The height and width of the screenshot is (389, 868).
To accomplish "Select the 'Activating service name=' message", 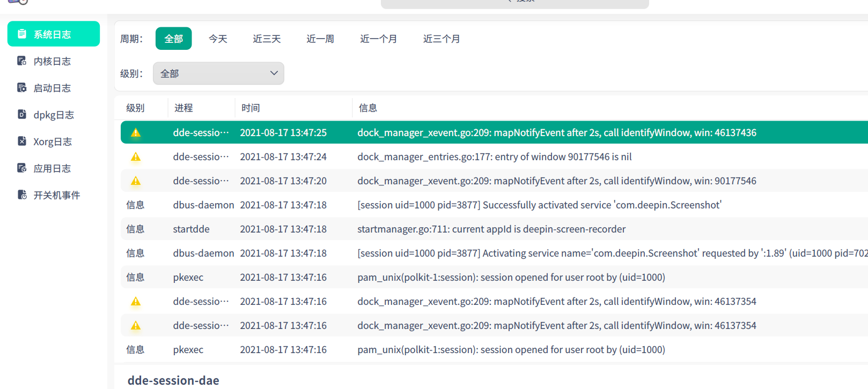I will click(613, 253).
